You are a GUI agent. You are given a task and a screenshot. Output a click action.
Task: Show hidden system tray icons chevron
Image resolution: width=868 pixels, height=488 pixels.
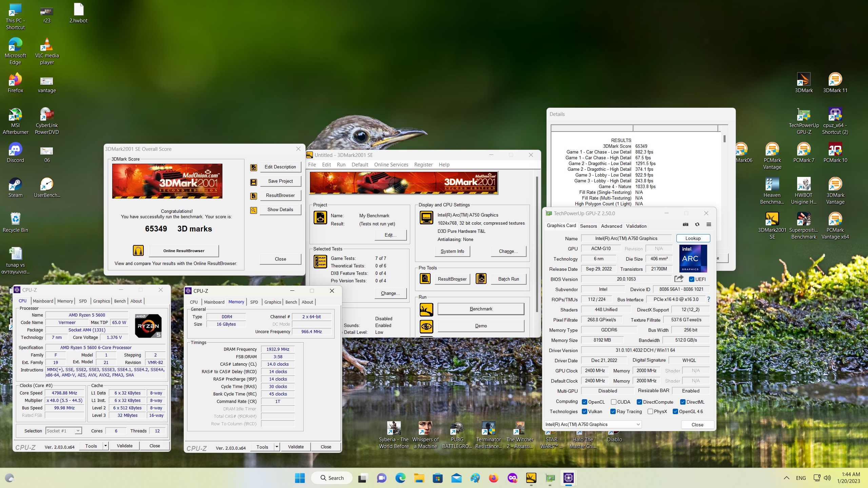point(786,478)
